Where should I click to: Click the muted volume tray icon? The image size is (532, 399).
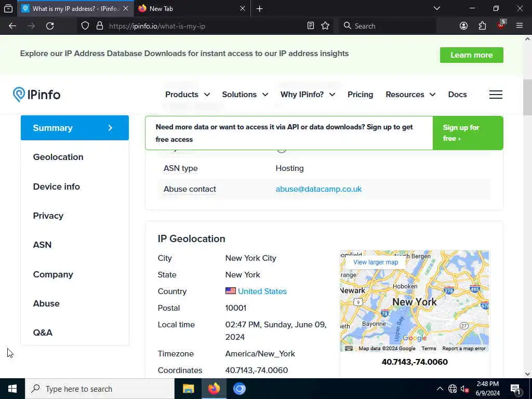pyautogui.click(x=464, y=389)
